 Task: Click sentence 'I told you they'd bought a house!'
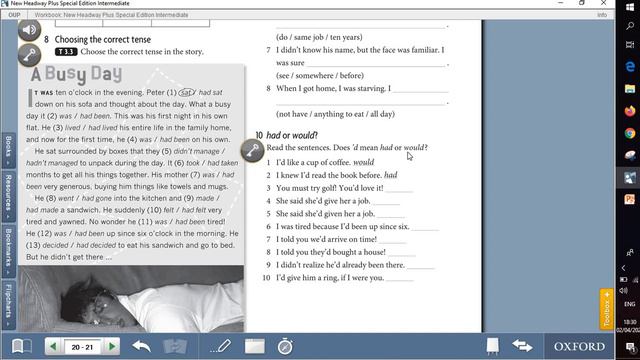pos(331,252)
